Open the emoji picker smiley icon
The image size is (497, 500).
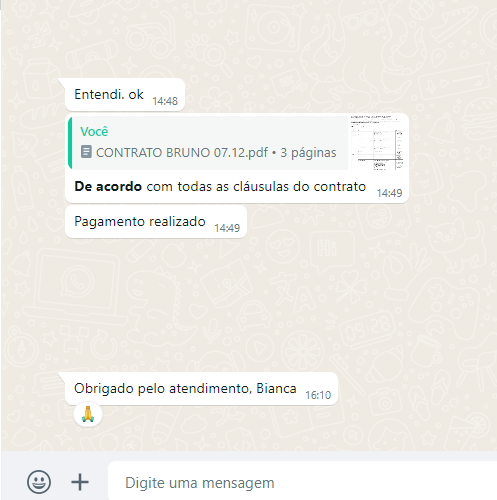click(x=39, y=482)
